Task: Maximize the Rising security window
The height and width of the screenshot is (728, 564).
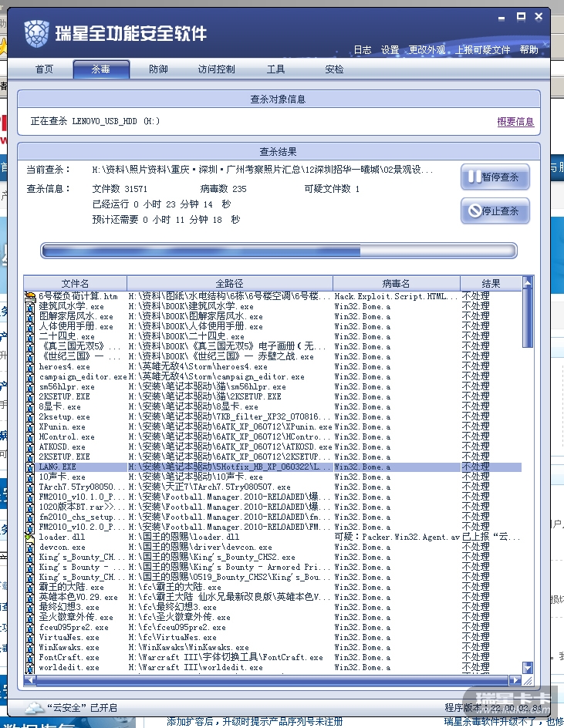Action: tap(522, 17)
